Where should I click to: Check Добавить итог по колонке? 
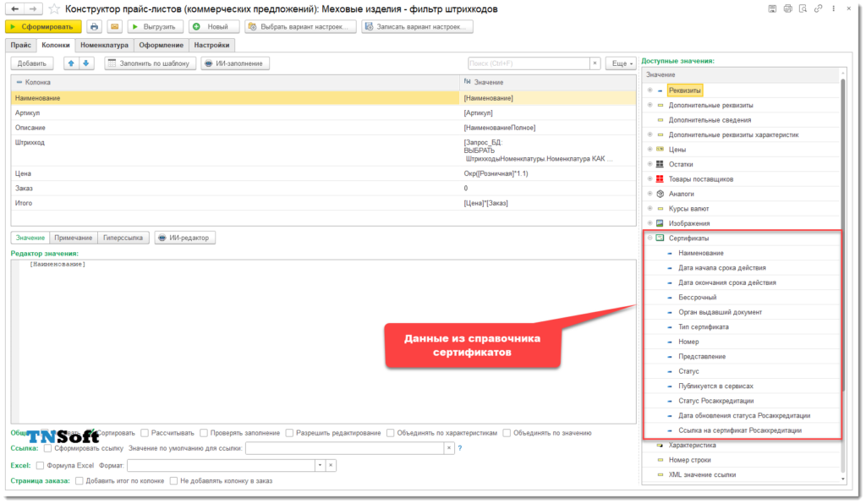pyautogui.click(x=79, y=481)
